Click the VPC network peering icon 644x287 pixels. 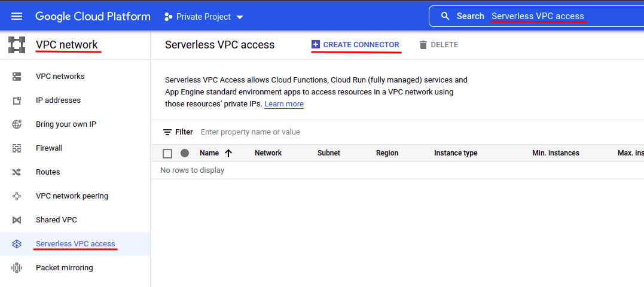coord(17,196)
